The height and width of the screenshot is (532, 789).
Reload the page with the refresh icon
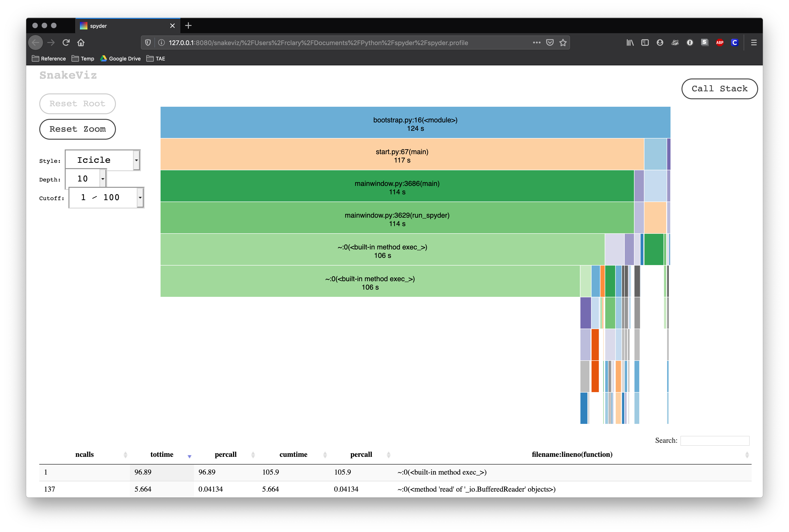click(66, 43)
